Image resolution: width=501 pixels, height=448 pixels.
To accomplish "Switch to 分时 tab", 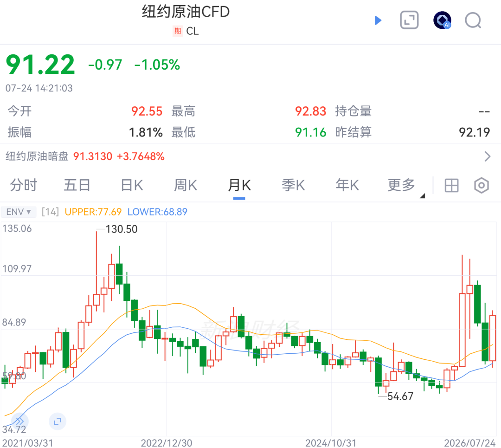I will click(24, 185).
